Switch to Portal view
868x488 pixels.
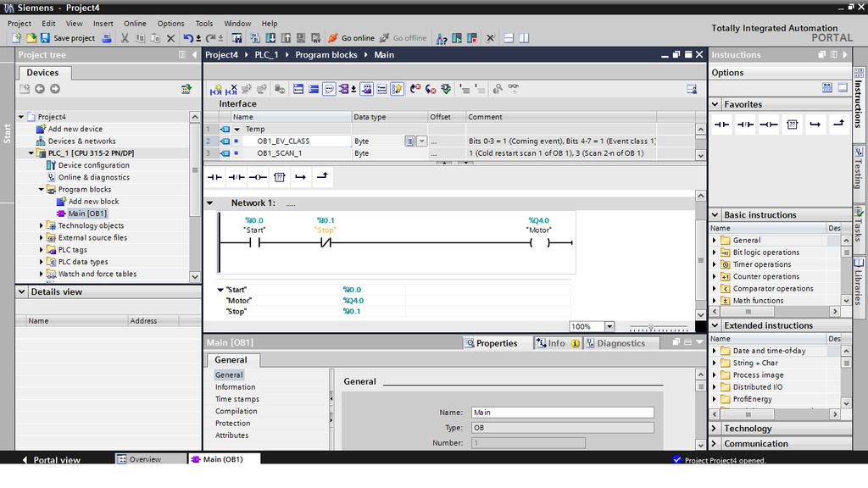point(51,460)
